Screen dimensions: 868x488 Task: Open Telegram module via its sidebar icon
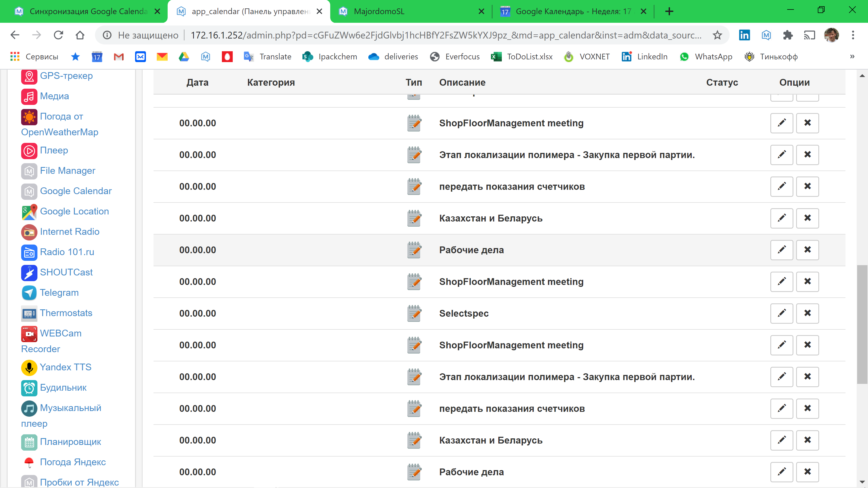(x=29, y=293)
